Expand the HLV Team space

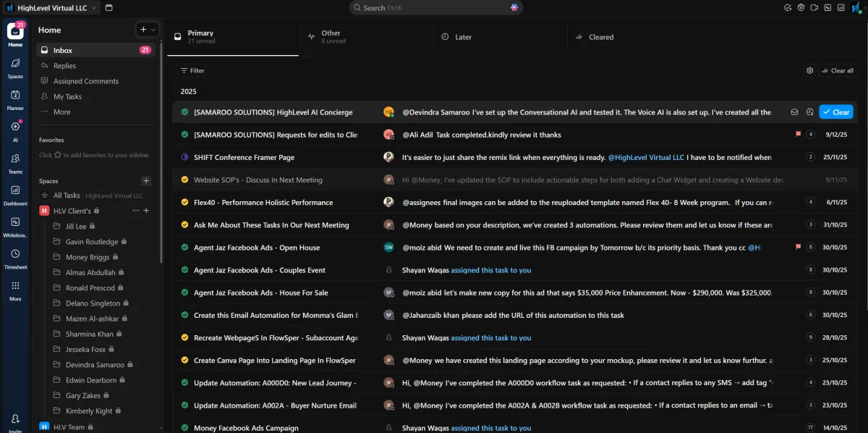[69, 427]
